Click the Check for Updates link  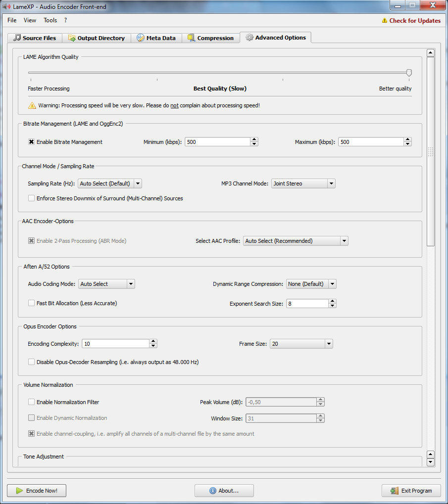point(415,21)
